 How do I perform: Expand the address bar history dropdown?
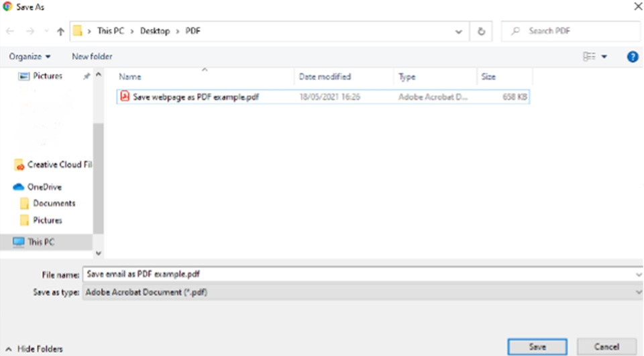pos(458,32)
